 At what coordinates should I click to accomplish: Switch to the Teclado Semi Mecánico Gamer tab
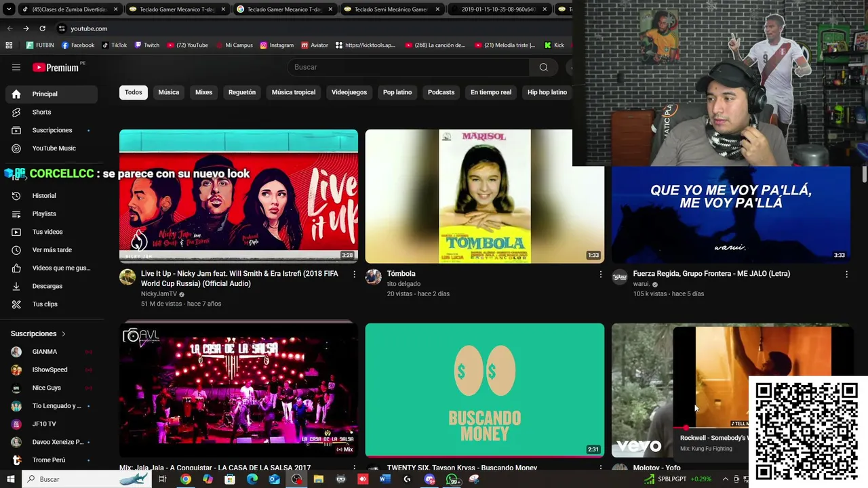tap(391, 9)
